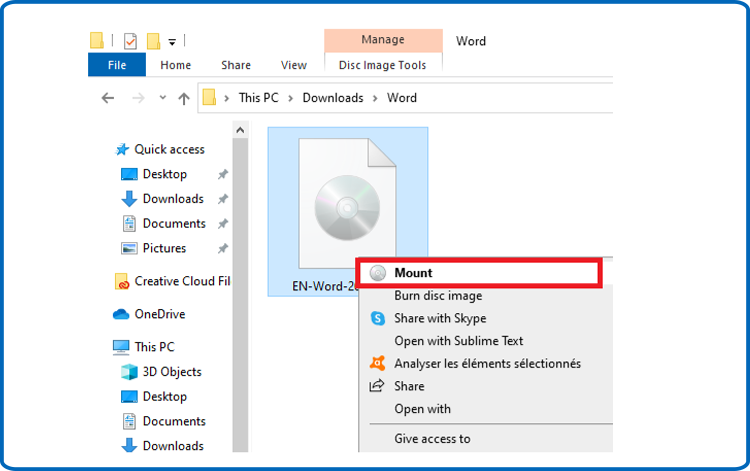Image resolution: width=750 pixels, height=471 pixels.
Task: Open the recent locations dropdown chevron
Action: (x=163, y=98)
